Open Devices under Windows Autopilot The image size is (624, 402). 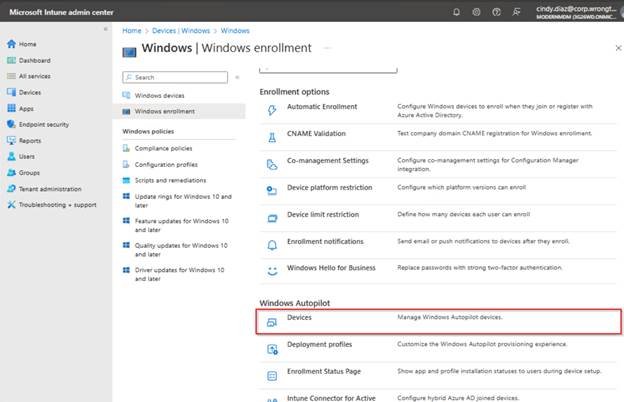299,317
